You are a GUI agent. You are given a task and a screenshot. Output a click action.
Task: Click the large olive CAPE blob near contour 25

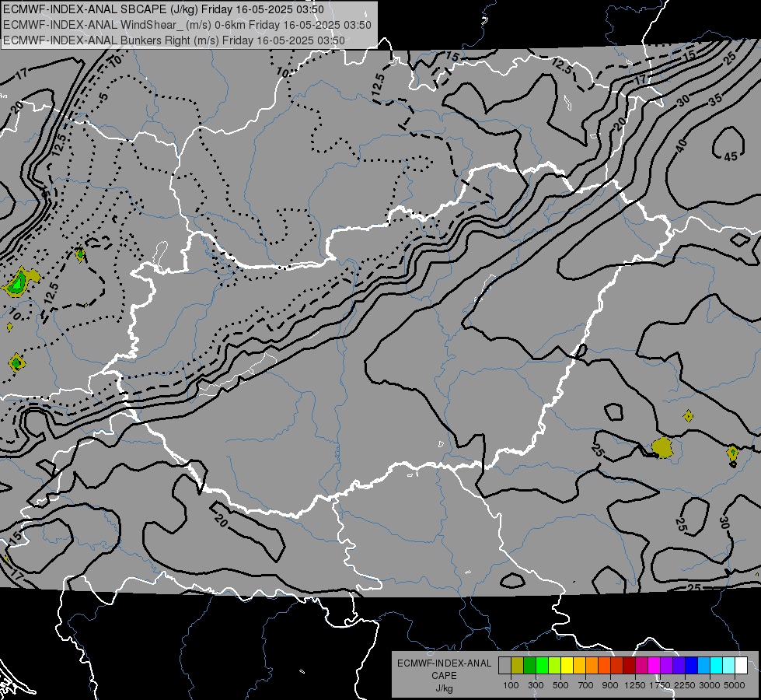[662, 447]
